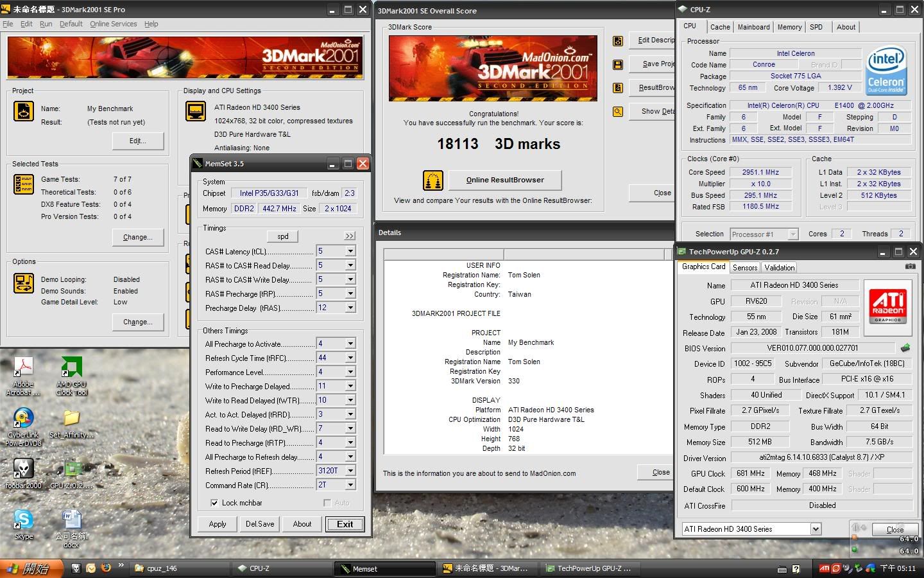The height and width of the screenshot is (578, 924).
Task: Launch Skype from the desktop icon
Action: point(24,524)
